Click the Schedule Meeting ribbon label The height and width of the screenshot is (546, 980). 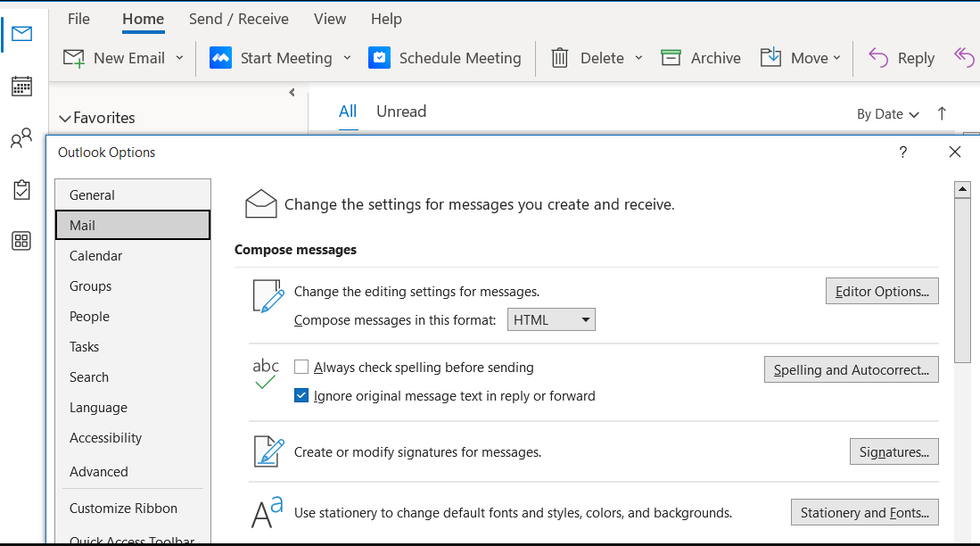[x=460, y=58]
